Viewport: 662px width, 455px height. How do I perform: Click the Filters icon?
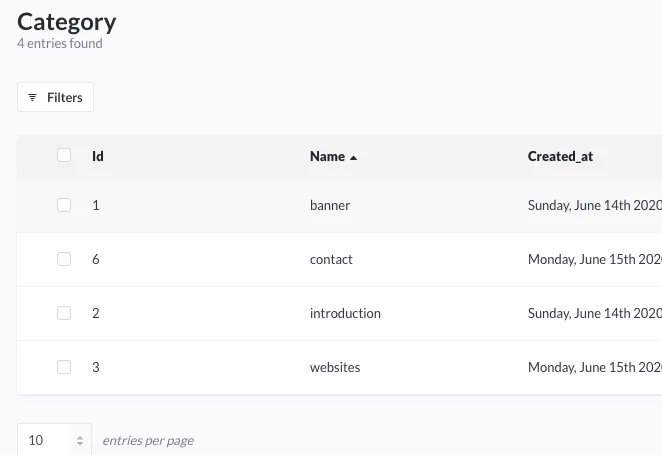(33, 97)
